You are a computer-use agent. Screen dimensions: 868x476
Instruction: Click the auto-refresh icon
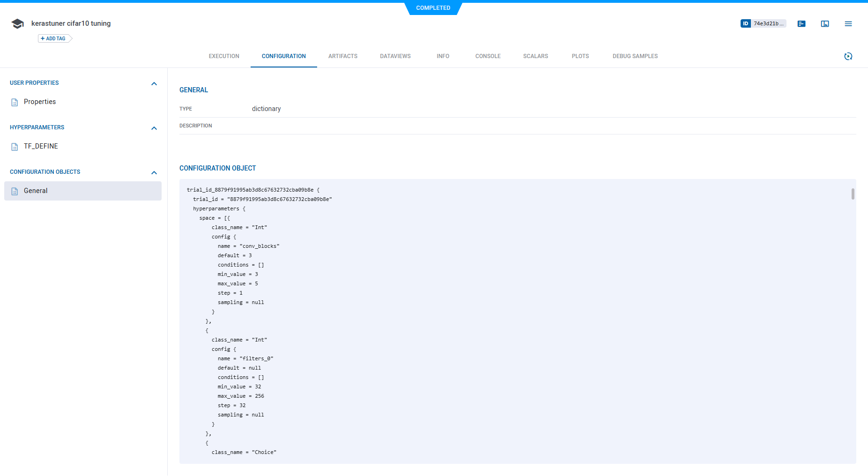849,56
